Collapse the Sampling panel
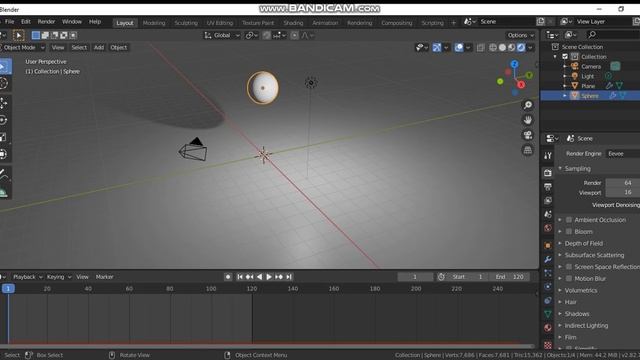The width and height of the screenshot is (640, 360). pos(578,169)
